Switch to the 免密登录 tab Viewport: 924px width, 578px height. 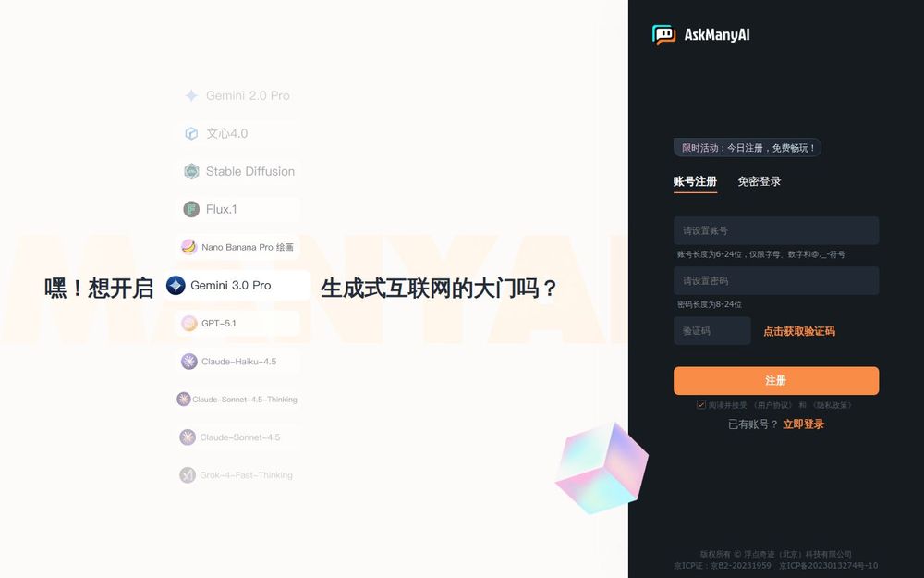(x=759, y=181)
